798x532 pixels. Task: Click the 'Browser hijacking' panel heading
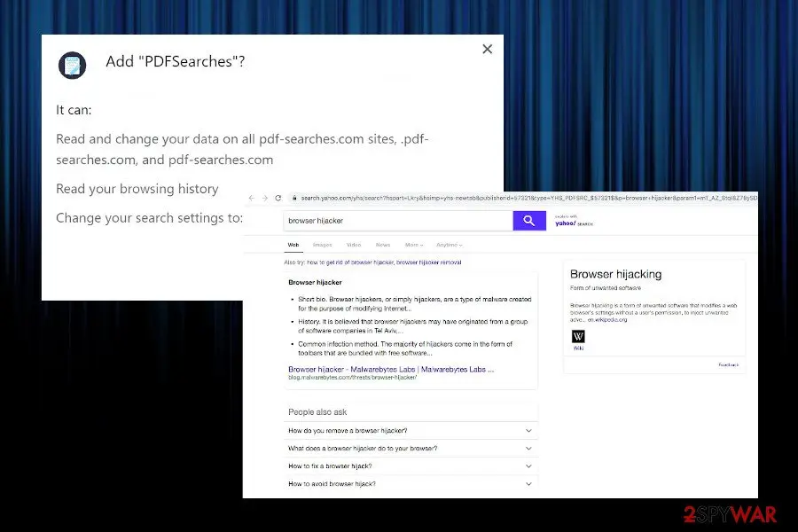click(616, 274)
